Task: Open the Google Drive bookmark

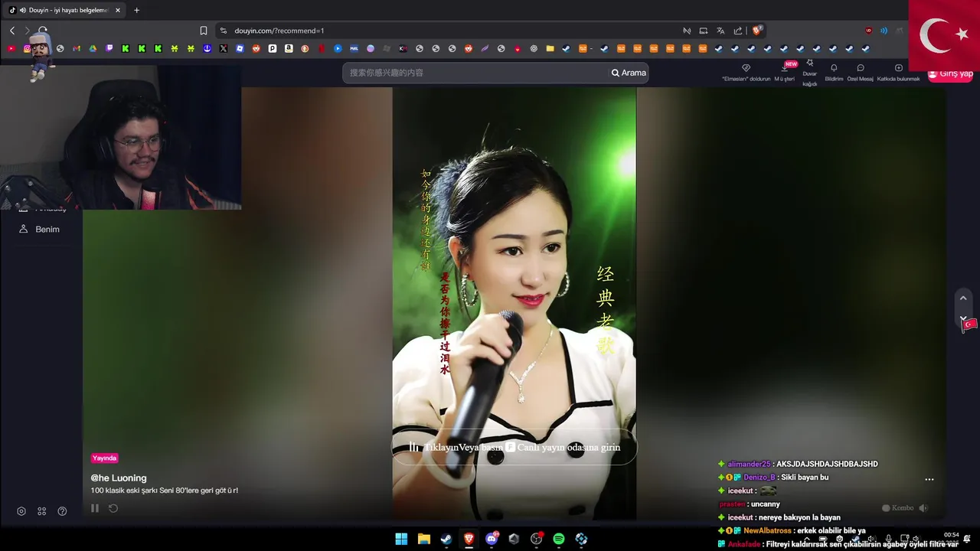Action: (x=93, y=48)
